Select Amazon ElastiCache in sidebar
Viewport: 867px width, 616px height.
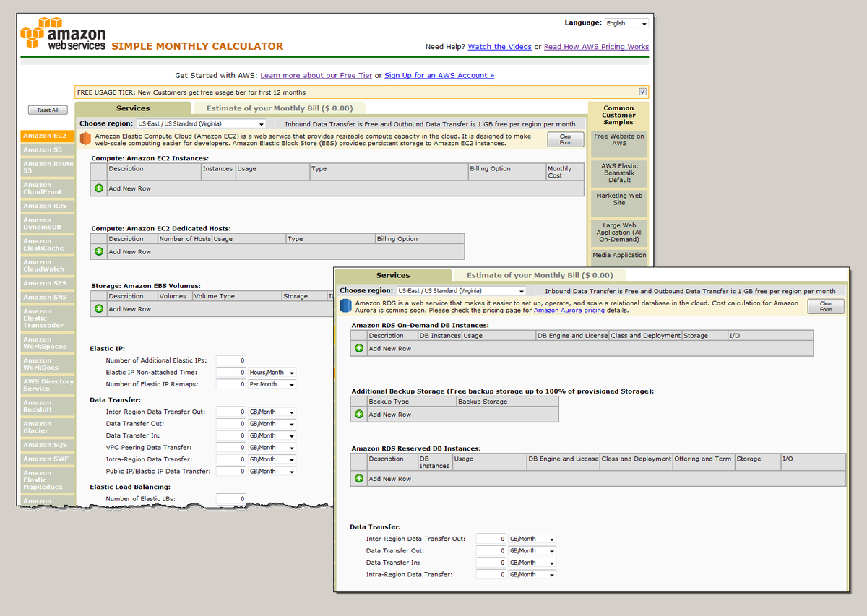pos(48,245)
